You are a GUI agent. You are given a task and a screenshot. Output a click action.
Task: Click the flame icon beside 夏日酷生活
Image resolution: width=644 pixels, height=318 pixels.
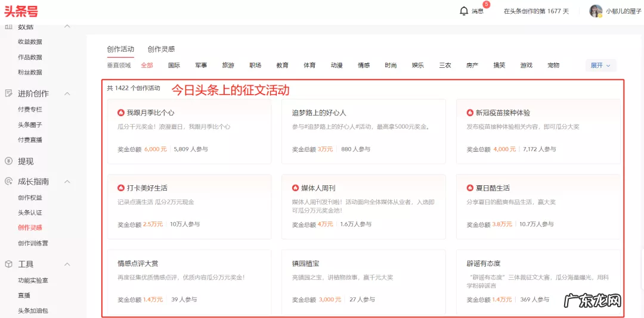(470, 188)
